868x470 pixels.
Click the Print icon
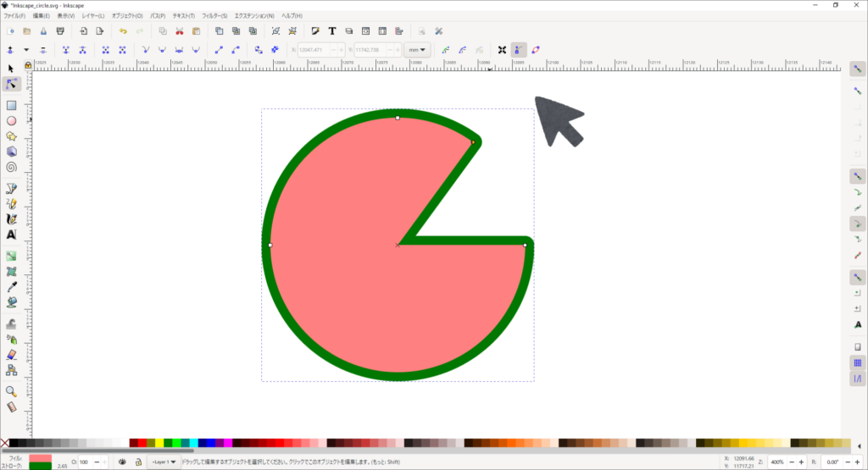coord(60,31)
